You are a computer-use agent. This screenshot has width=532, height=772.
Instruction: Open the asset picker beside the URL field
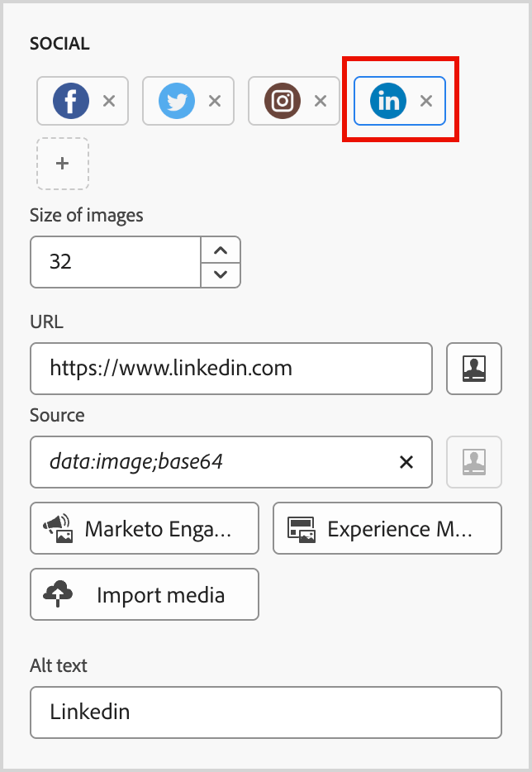474,369
